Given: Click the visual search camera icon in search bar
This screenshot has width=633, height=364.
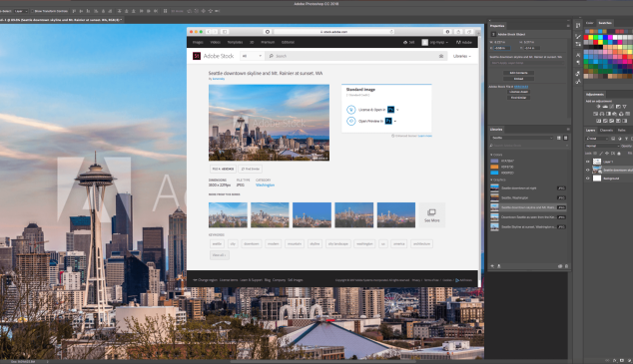Looking at the screenshot, I should coord(441,56).
